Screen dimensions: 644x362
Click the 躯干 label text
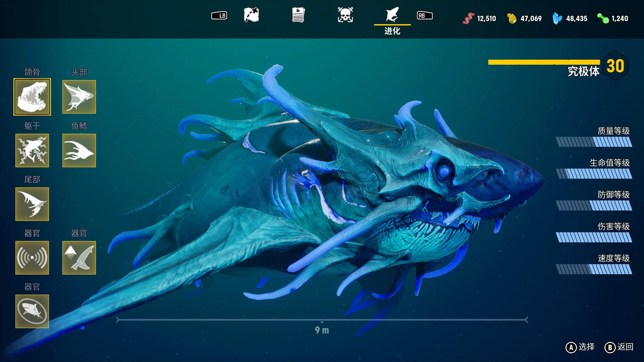[32, 126]
